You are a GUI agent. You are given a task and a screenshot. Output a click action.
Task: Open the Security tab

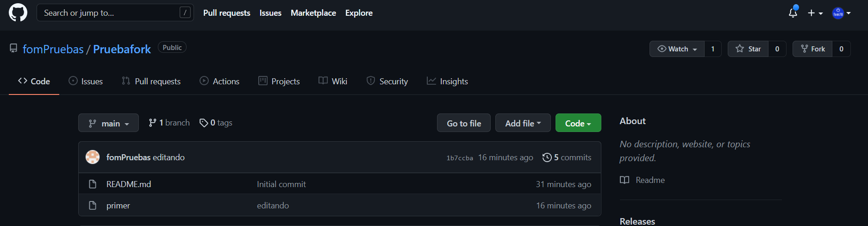387,81
